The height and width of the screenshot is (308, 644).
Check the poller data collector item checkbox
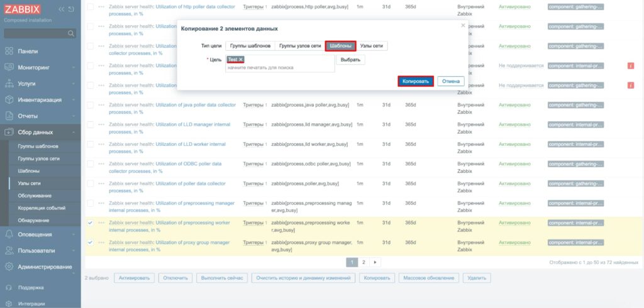tap(91, 184)
